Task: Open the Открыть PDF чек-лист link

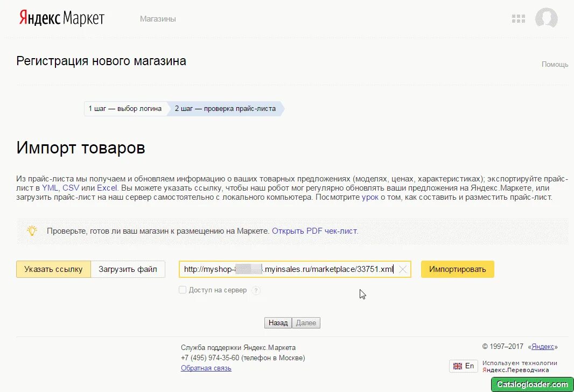Action: (x=314, y=231)
